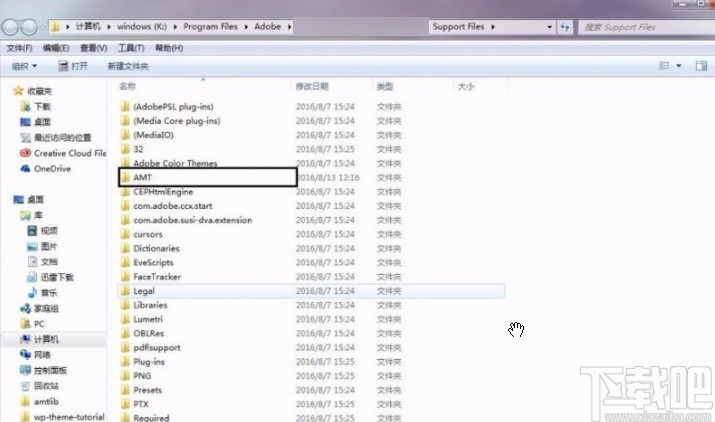Open the 图片 library
This screenshot has width=715, height=422.
click(x=42, y=246)
